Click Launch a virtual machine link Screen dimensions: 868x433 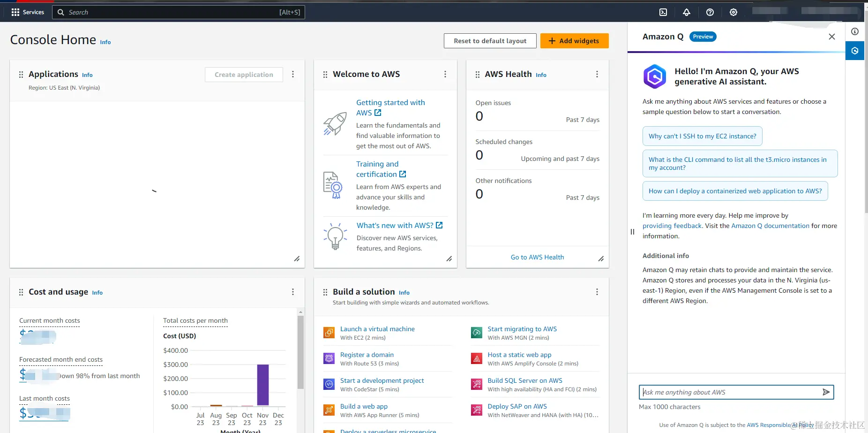[377, 329]
